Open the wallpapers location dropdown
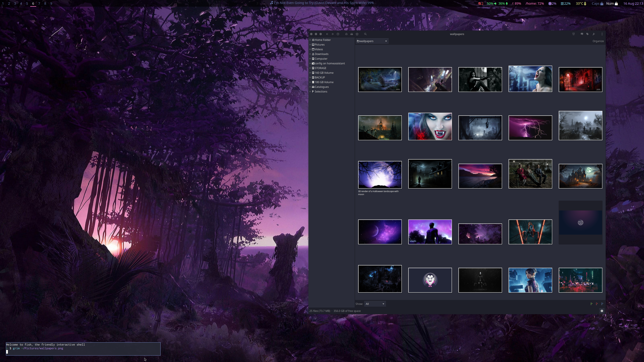The height and width of the screenshot is (362, 644). [x=372, y=41]
